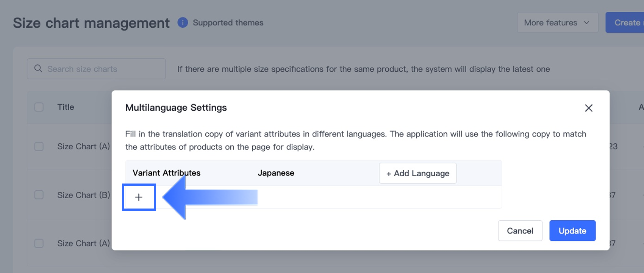Select the Size Chart (B) checkbox

(x=39, y=195)
